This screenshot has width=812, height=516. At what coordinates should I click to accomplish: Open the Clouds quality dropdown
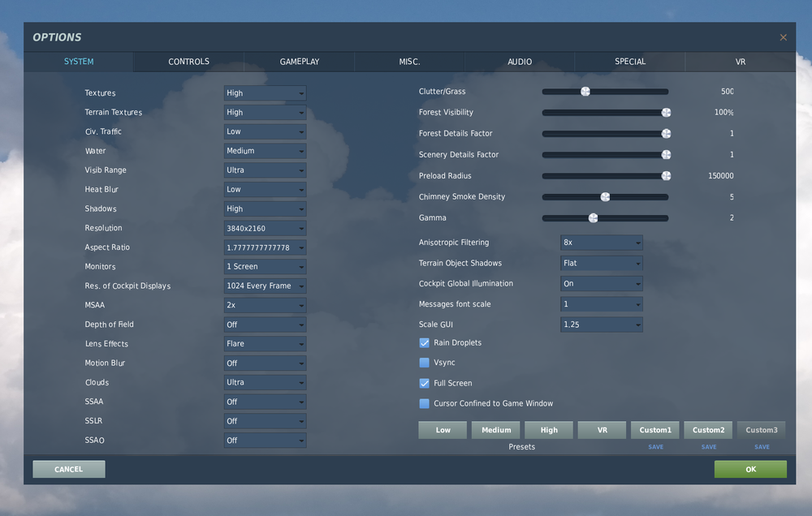click(264, 382)
